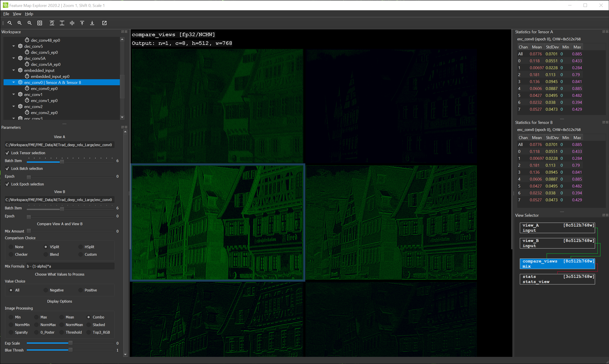The image size is (609, 364).
Task: Collapse the dec_conv5A tree node
Action: tap(14, 58)
